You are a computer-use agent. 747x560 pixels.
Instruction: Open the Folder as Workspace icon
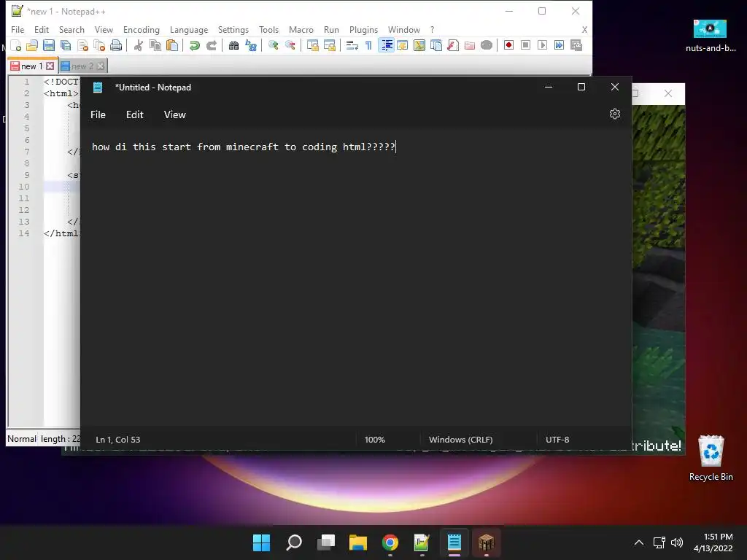470,45
